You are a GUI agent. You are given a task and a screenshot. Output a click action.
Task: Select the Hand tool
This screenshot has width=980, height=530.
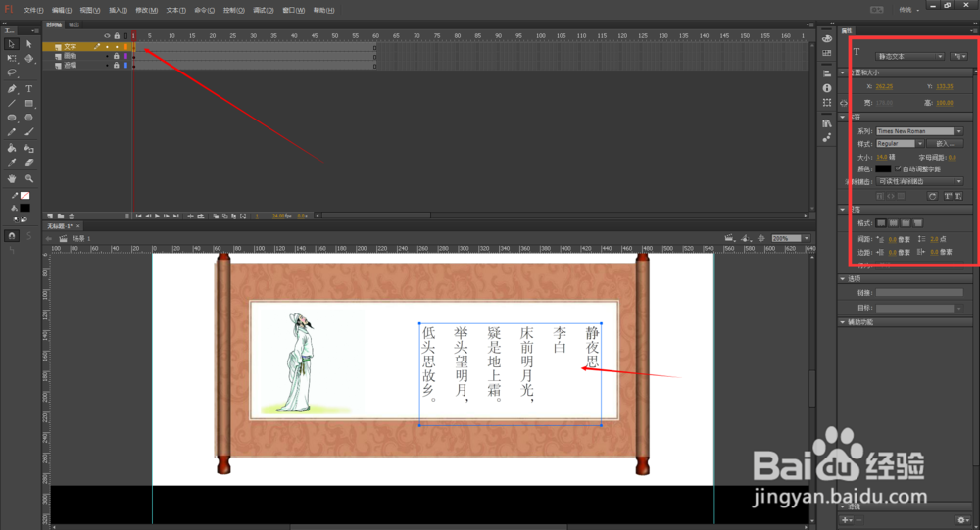pos(11,178)
